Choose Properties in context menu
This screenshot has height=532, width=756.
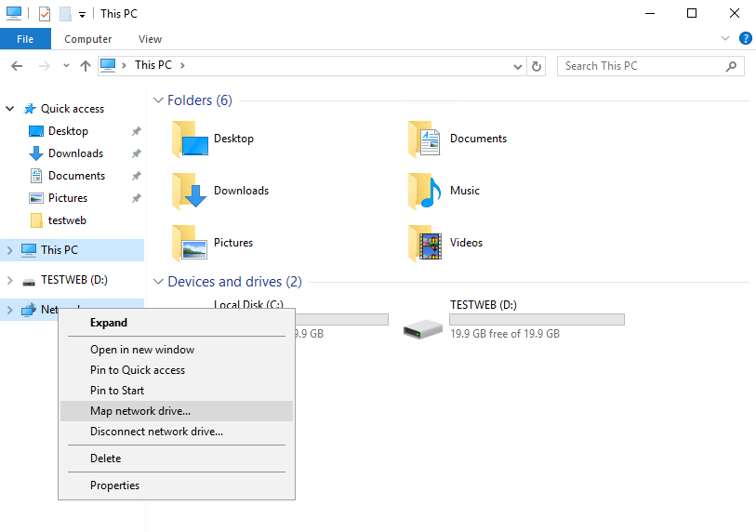[177, 485]
